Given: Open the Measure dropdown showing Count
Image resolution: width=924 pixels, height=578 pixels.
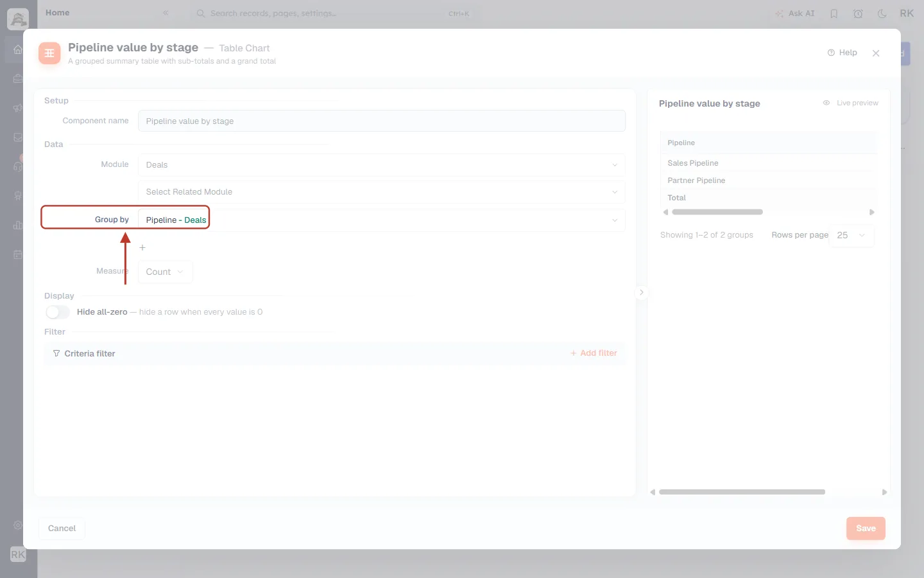Looking at the screenshot, I should click(x=165, y=272).
